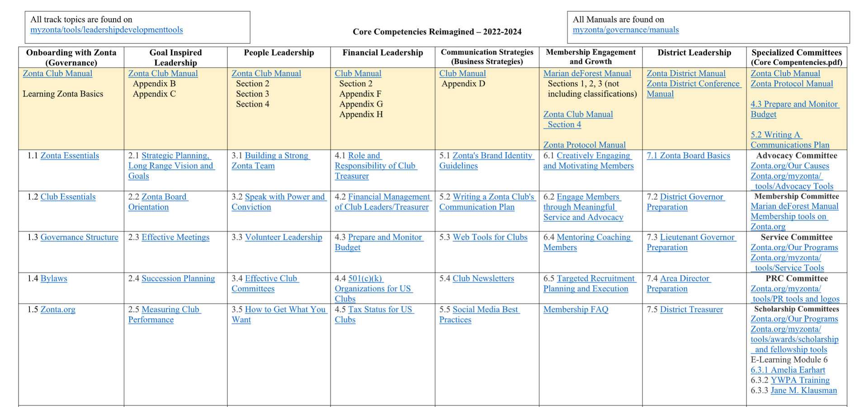Image resolution: width=868 pixels, height=407 pixels.
Task: Open 3.1 Building a Strong Zonta Team
Action: pos(271,161)
